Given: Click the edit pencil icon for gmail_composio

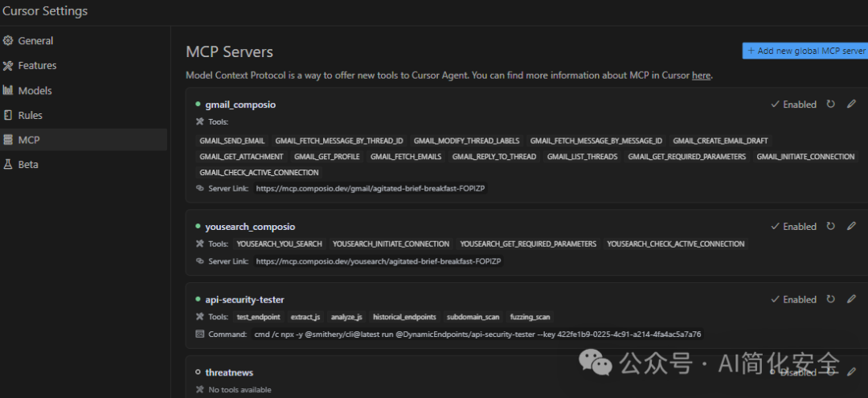Looking at the screenshot, I should tap(852, 105).
